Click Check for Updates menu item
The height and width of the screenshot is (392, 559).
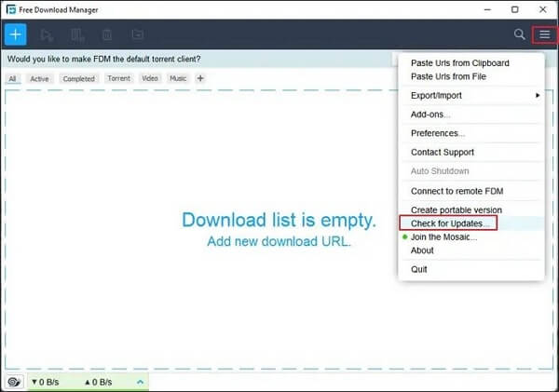pyautogui.click(x=471, y=223)
